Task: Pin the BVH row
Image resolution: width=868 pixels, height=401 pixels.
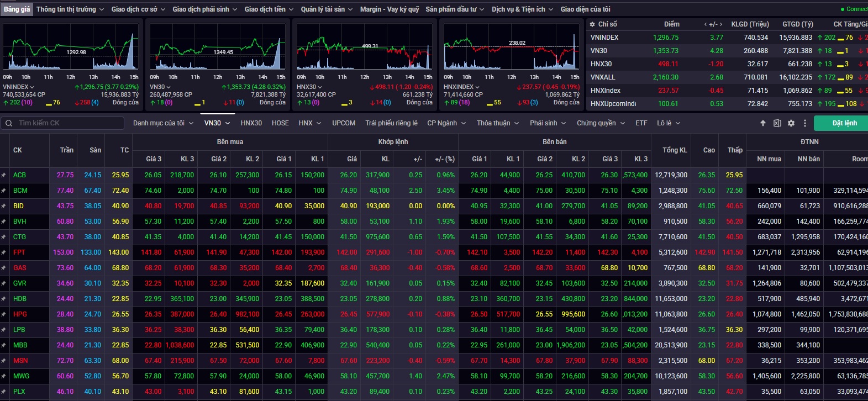Action: pyautogui.click(x=4, y=221)
